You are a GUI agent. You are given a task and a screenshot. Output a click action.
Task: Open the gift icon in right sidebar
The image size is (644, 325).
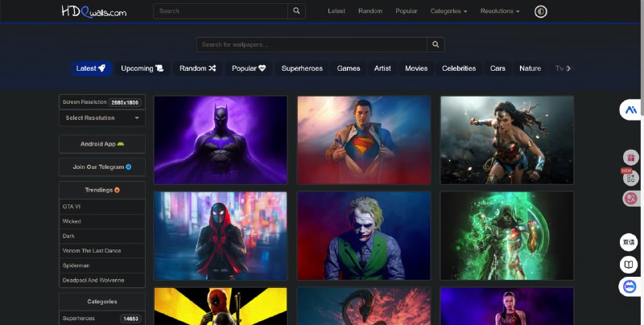point(630,158)
